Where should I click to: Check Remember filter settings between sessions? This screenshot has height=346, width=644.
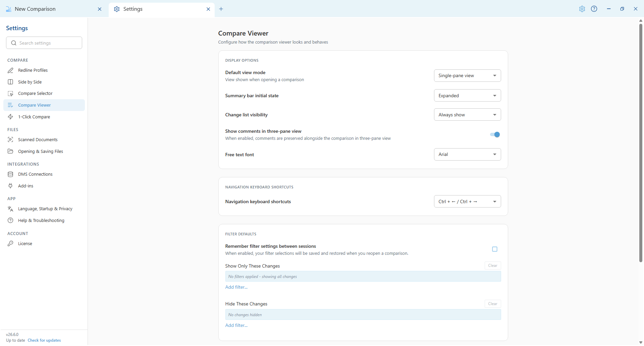tap(495, 249)
